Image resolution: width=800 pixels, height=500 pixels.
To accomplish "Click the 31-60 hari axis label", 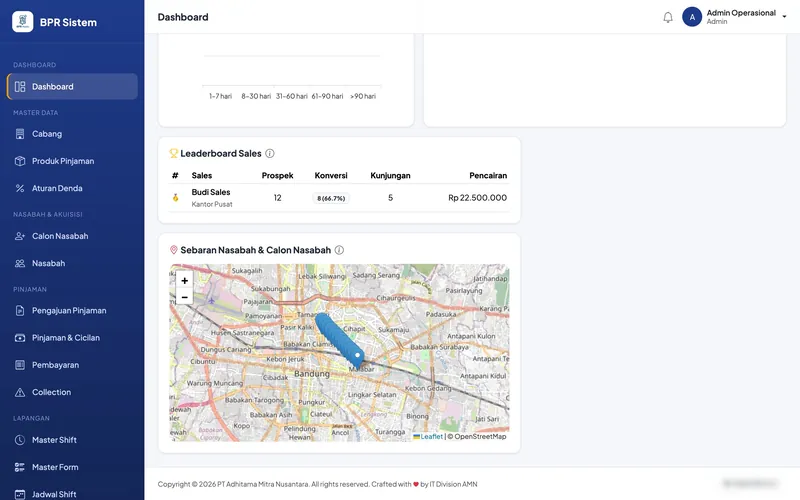I will click(x=292, y=96).
